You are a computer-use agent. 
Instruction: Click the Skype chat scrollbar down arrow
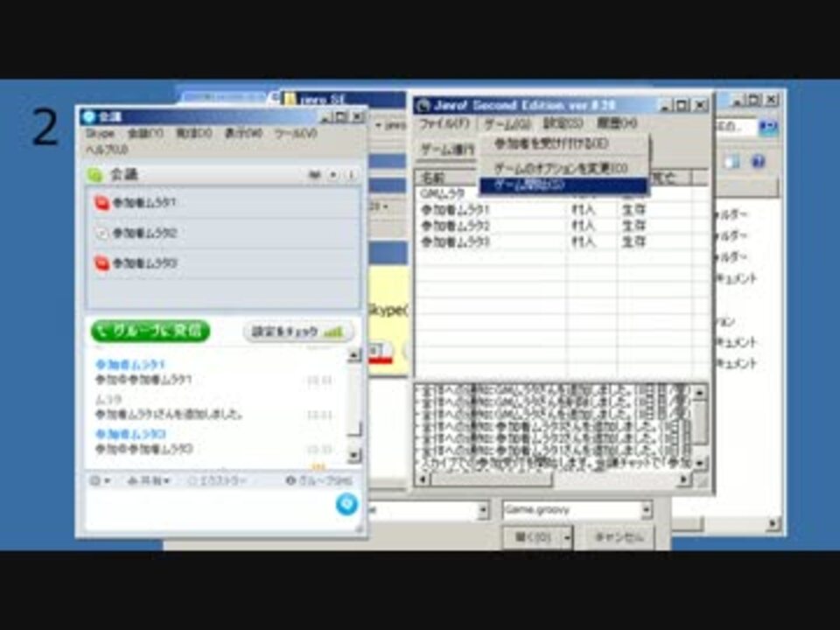pyautogui.click(x=354, y=455)
